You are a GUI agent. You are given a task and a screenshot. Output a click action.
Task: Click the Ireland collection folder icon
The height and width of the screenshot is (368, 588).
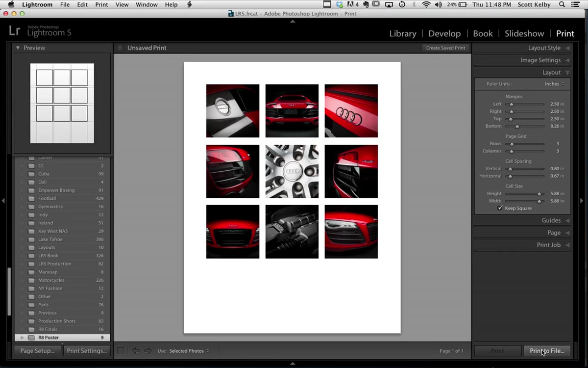coord(31,223)
